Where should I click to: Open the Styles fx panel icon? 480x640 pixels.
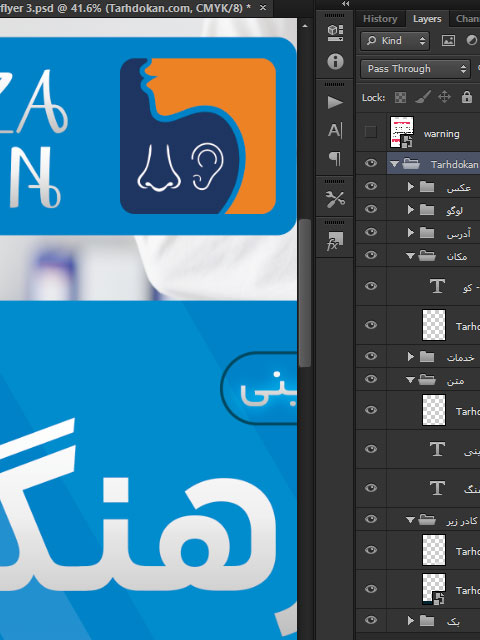(335, 240)
